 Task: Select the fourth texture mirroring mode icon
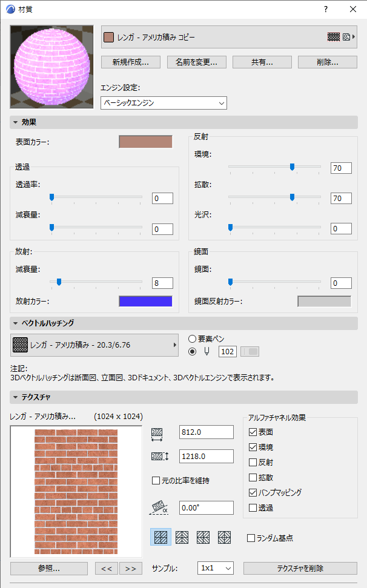coord(224,537)
